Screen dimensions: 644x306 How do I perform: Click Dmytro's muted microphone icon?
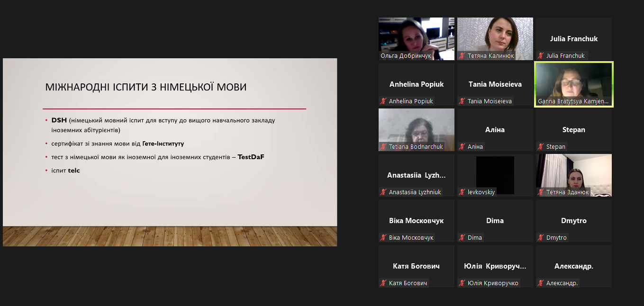(x=541, y=238)
